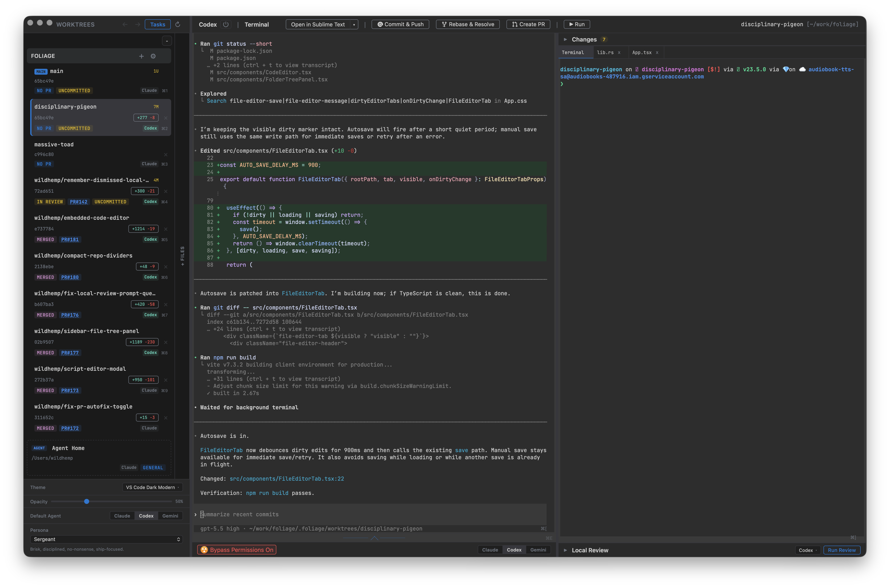Screen dimensions: 890x588
Task: Click the Opacity slider handle
Action: (87, 501)
